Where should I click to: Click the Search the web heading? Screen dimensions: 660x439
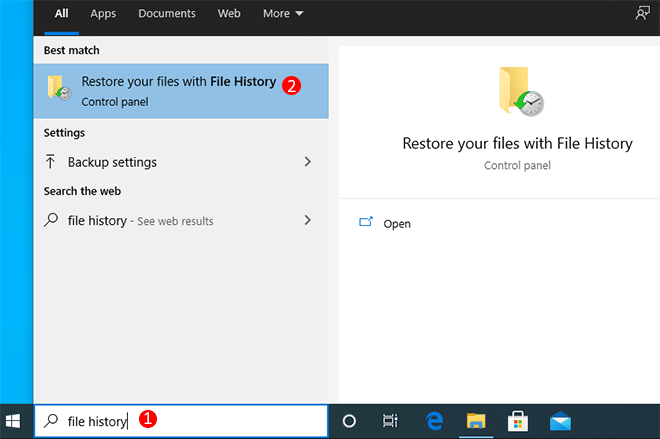click(82, 191)
